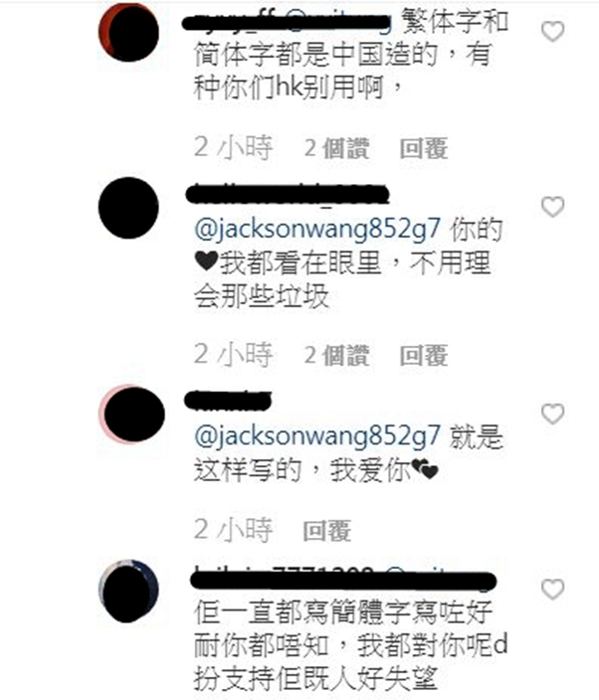The image size is (599, 700).
Task: View likes on the first comment
Action: point(336,148)
